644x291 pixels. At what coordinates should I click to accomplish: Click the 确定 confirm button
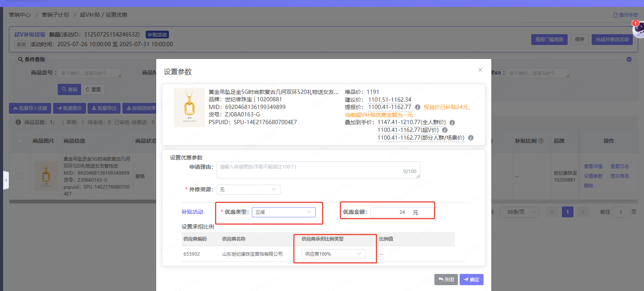[x=471, y=280]
